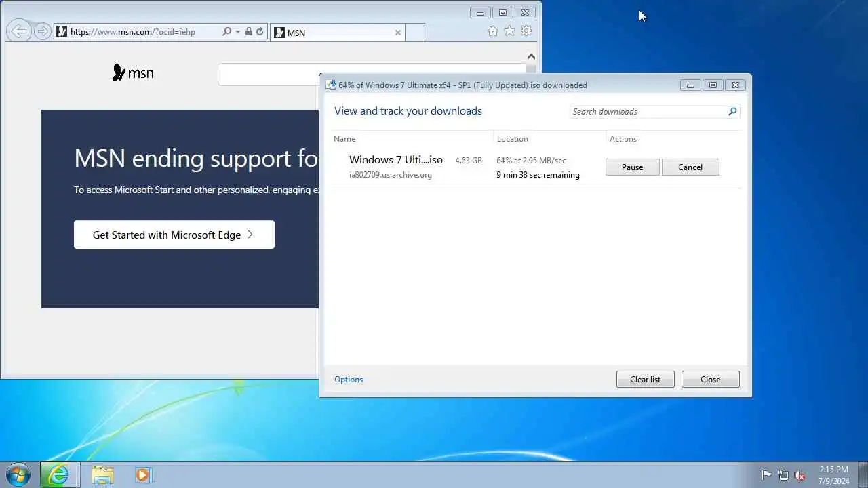Click the 4.63 GB file size
The width and height of the screenshot is (868, 488).
coord(469,161)
